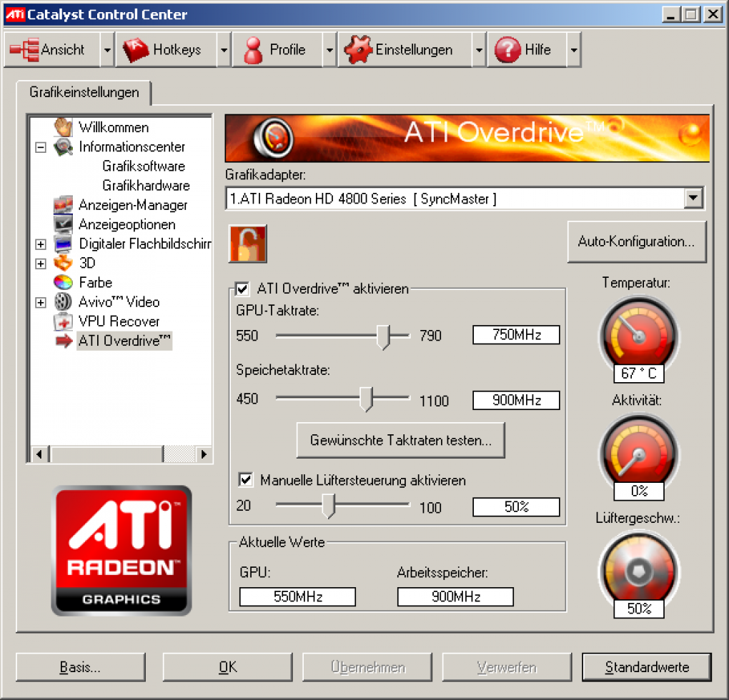Click the Avivo Video film reel icon
Image resolution: width=729 pixels, height=700 pixels.
tap(63, 302)
